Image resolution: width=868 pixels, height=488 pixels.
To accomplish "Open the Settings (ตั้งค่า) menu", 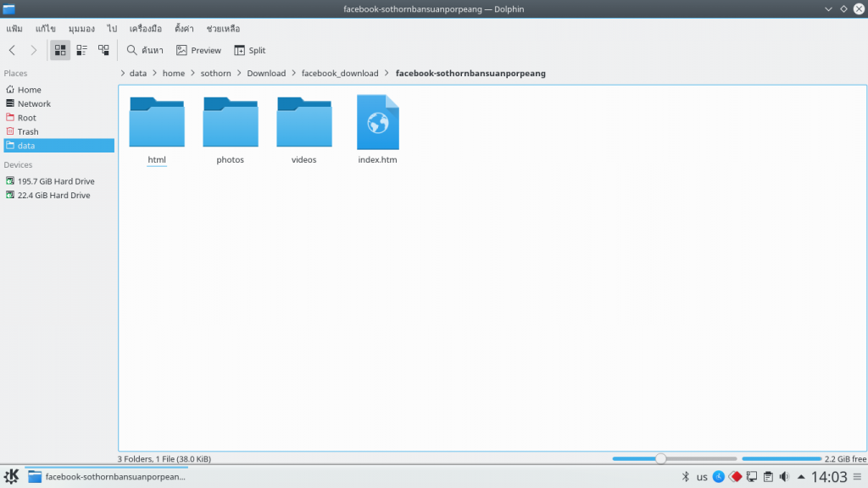I will [184, 29].
